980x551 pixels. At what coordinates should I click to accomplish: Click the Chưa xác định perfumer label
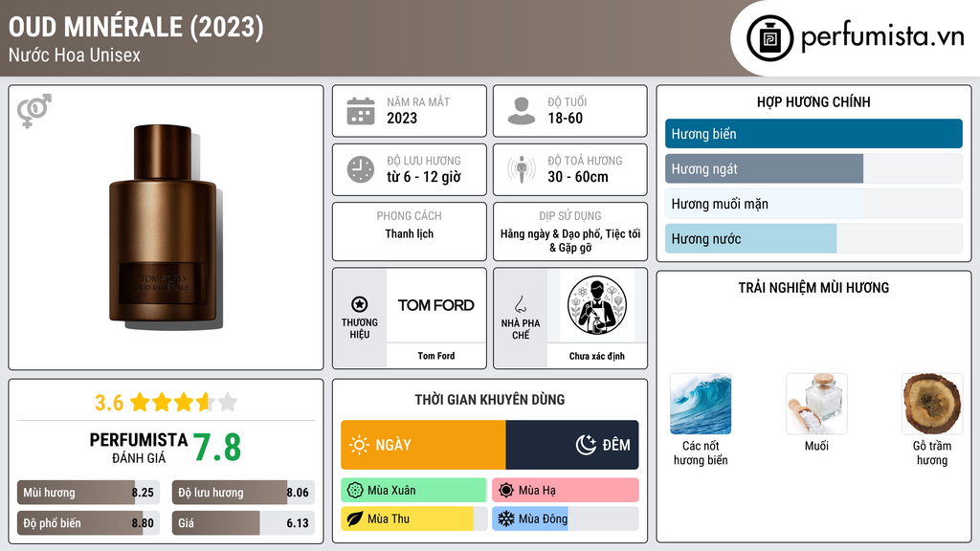coord(597,356)
